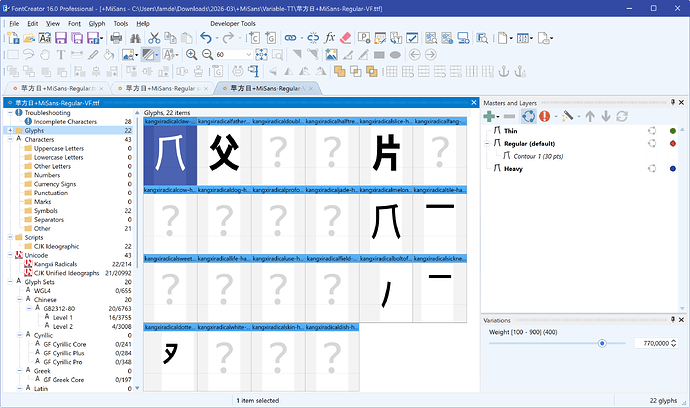
Task: Click the New Font icon
Action: [x=13, y=38]
